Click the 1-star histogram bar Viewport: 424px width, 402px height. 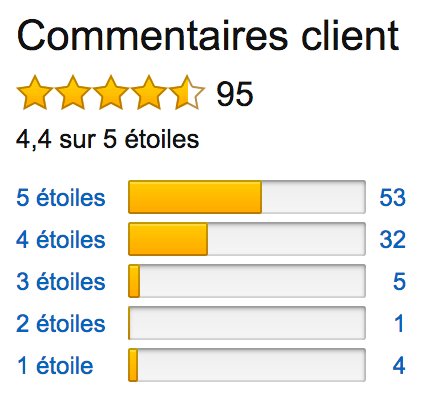pos(247,365)
